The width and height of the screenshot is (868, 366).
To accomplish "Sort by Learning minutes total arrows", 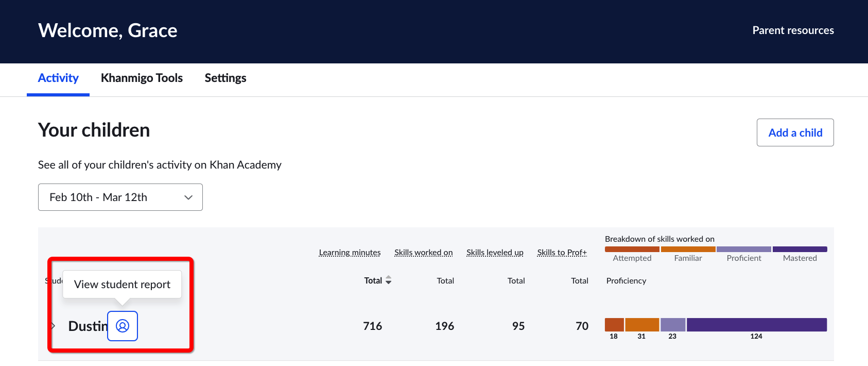I will 389,280.
